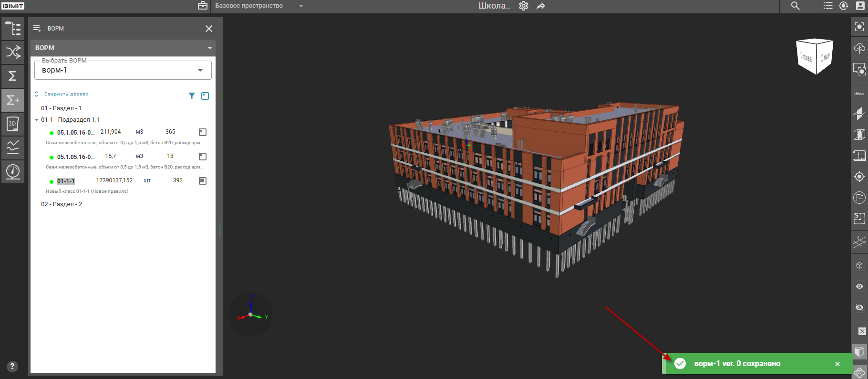This screenshot has height=379, width=868.
Task: Toggle checkbox for 01-1-1 row
Action: click(203, 181)
